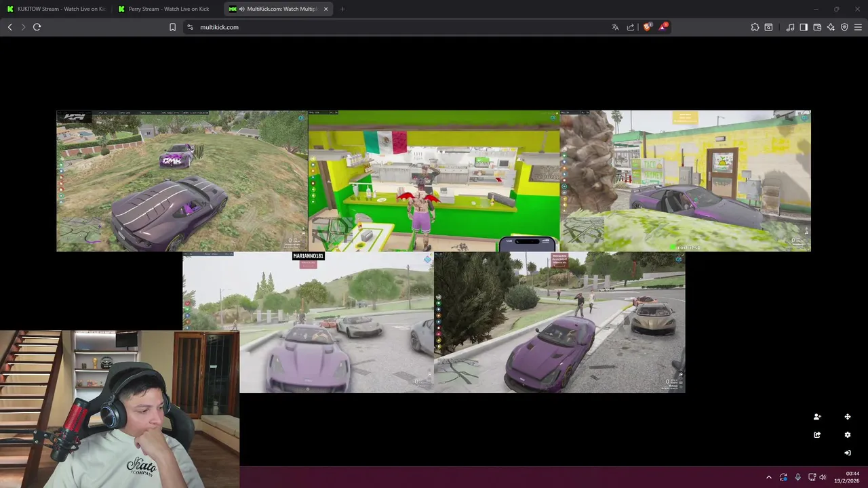Viewport: 868px width, 488px height.
Task: Open the Brave VPN shield icon
Action: click(x=844, y=27)
